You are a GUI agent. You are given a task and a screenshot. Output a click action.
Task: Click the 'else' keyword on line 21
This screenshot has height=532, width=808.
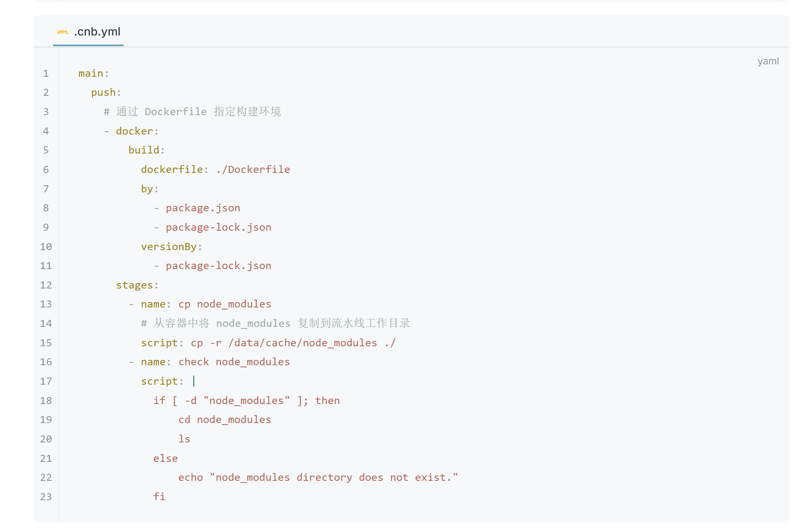(166, 459)
